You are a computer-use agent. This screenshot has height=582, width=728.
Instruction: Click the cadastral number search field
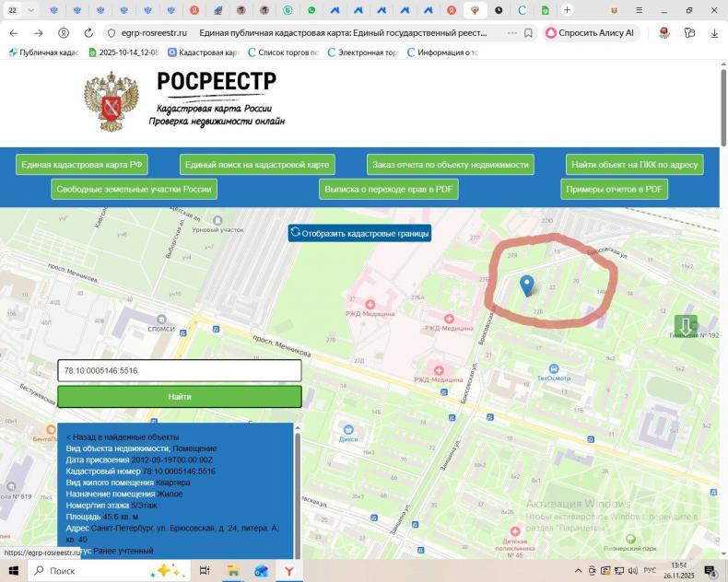pyautogui.click(x=179, y=370)
